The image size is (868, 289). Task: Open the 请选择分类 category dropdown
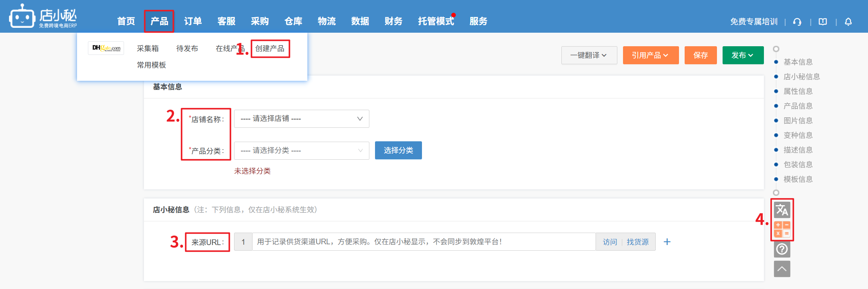tap(301, 151)
